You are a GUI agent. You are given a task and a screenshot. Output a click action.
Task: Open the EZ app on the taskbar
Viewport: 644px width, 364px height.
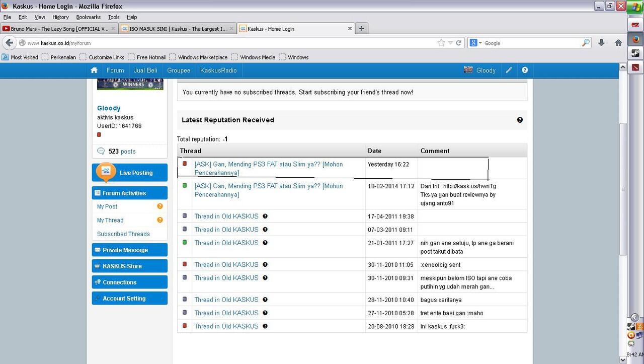[x=635, y=25]
